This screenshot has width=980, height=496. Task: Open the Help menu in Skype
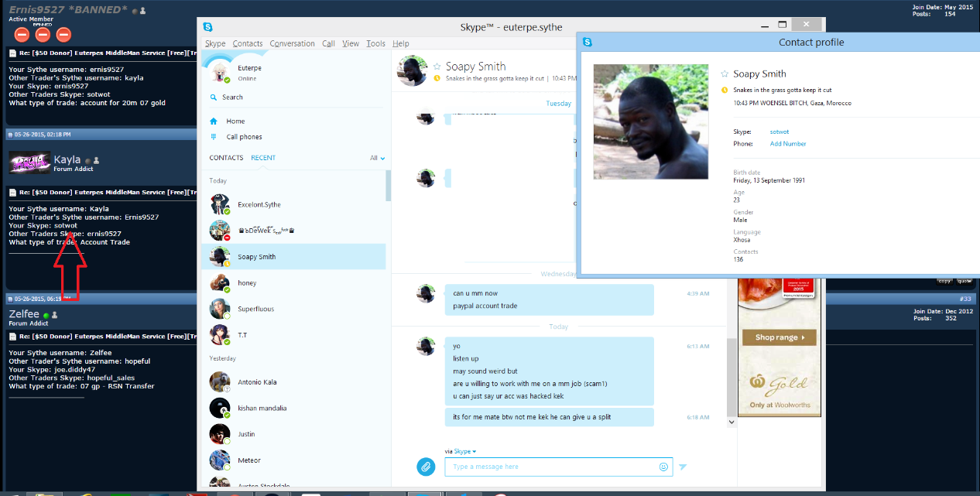coord(401,43)
